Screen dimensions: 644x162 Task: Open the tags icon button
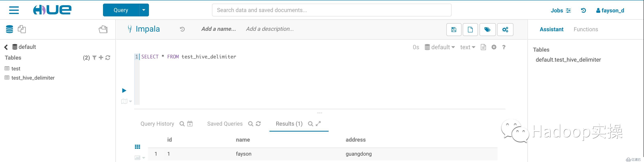pyautogui.click(x=487, y=30)
